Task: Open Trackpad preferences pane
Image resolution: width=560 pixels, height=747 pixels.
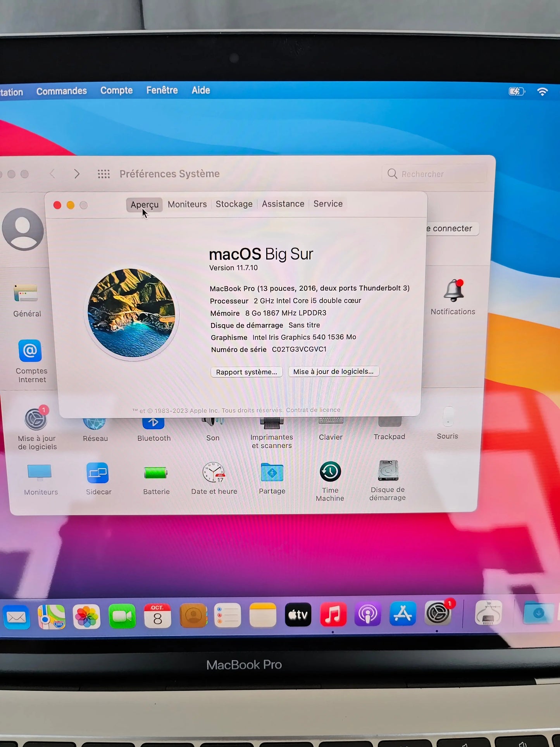Action: pyautogui.click(x=389, y=422)
